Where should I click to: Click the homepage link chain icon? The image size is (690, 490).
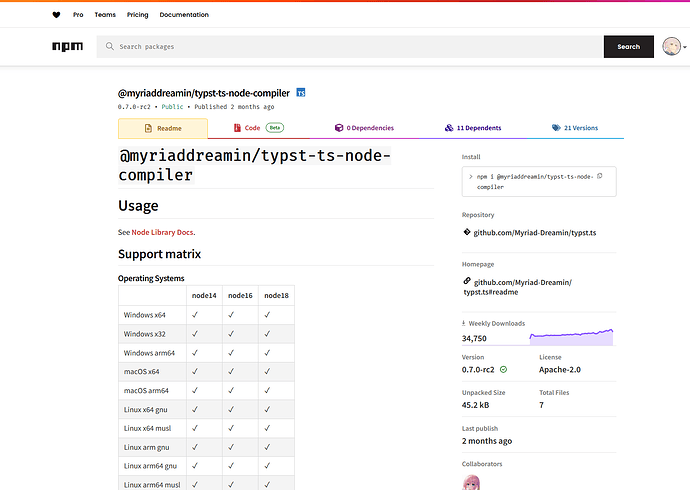tap(466, 283)
